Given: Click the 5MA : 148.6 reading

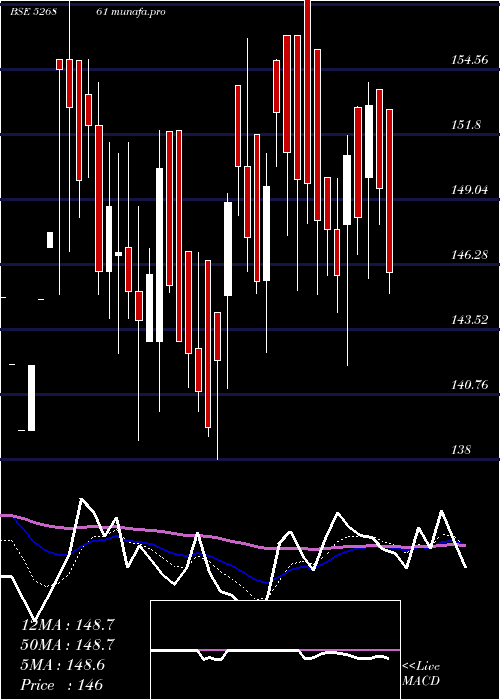Looking at the screenshot, I should click(63, 665).
